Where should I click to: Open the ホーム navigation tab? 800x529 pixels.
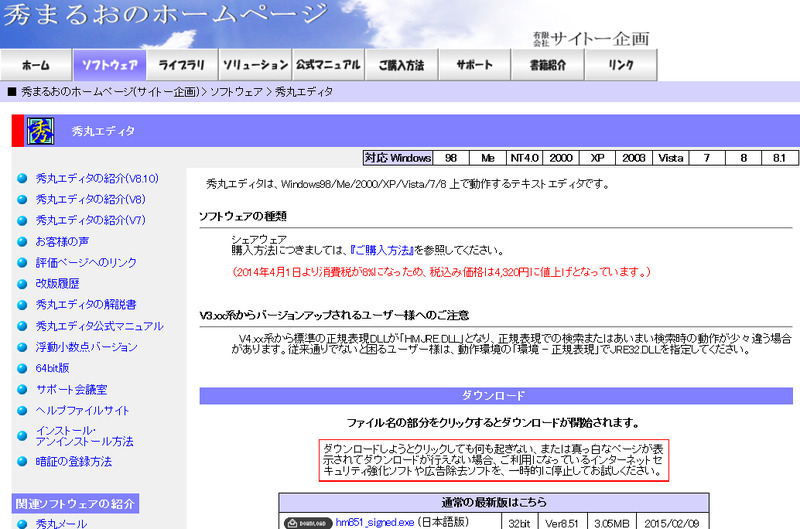(35, 65)
